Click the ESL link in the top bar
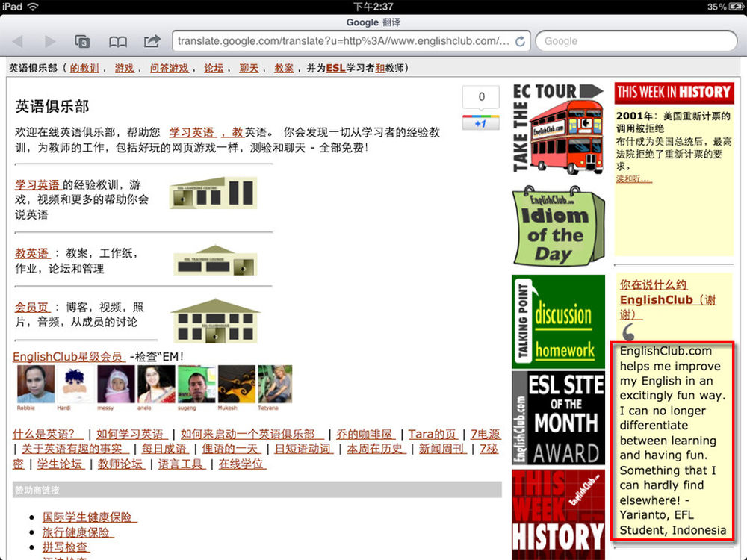Screen dimensions: 747x560 (335, 69)
